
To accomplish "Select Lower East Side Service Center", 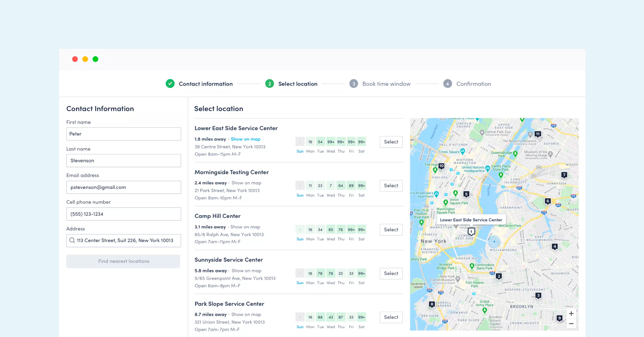I will (391, 142).
